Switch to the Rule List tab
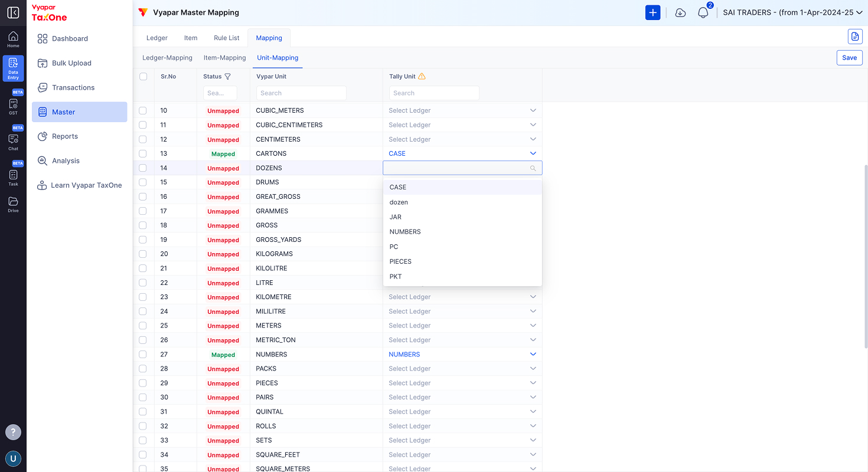 (x=227, y=38)
